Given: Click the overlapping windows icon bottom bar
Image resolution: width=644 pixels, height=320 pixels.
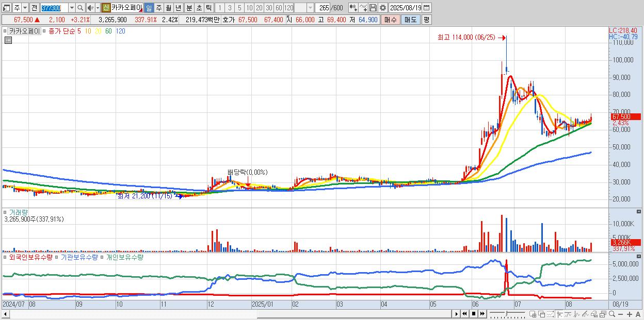Looking at the screenshot, I should (x=542, y=314).
